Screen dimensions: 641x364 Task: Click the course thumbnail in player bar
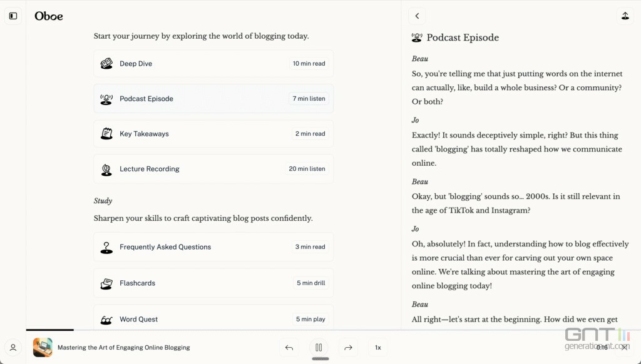pyautogui.click(x=43, y=347)
